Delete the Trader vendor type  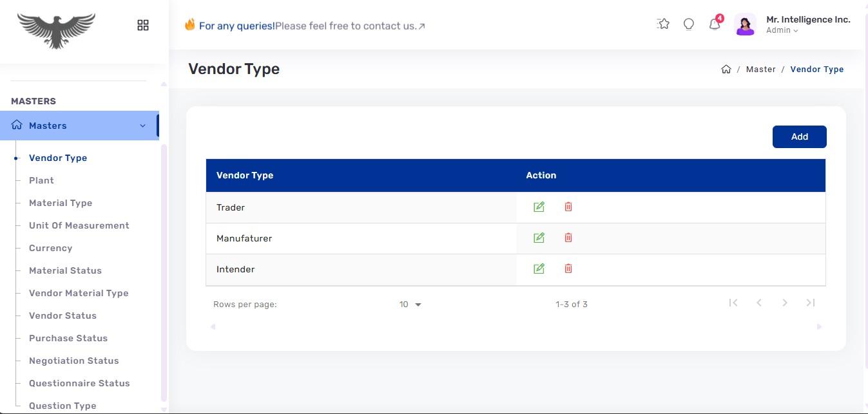click(x=568, y=207)
